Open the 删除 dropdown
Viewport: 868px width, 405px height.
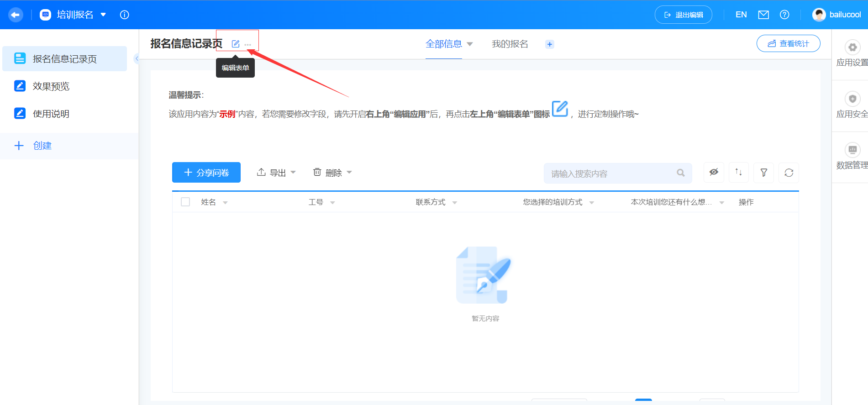(332, 173)
